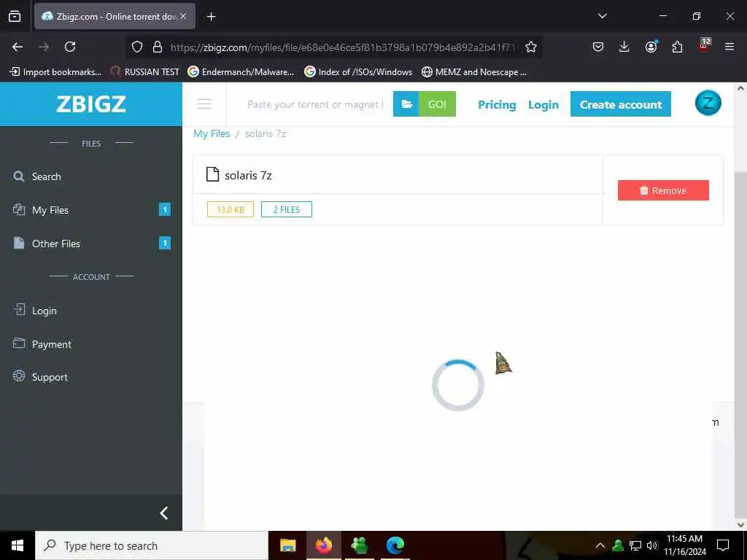Open the Pricing link
747x560 pixels.
coord(497,105)
